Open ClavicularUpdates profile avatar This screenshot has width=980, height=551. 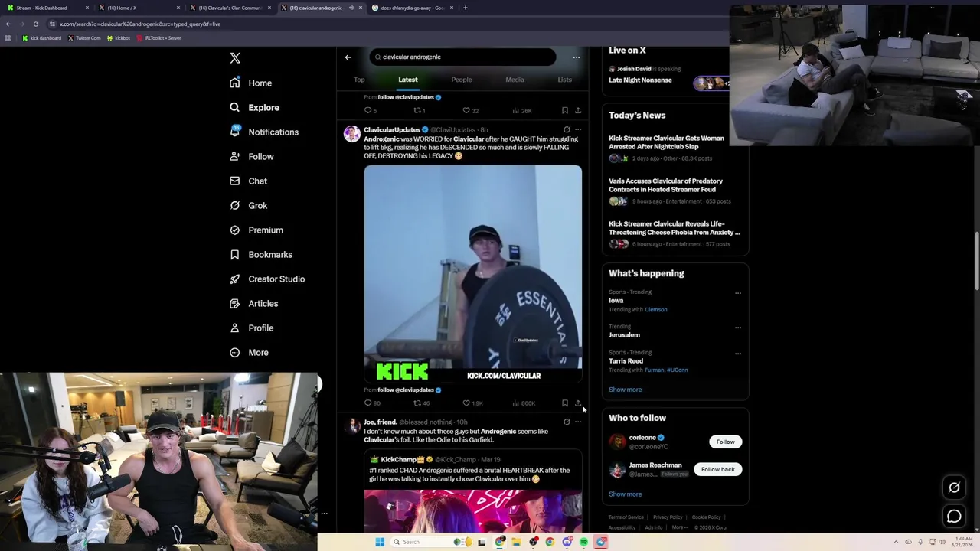pyautogui.click(x=351, y=134)
